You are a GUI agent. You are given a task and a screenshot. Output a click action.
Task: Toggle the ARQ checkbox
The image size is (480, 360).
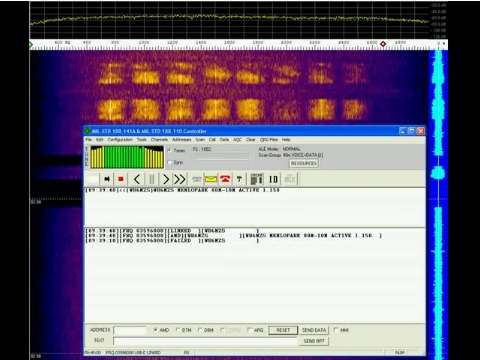[x=249, y=330]
